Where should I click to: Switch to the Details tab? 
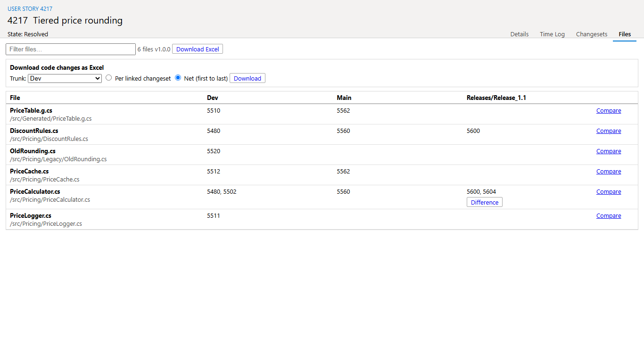(x=520, y=34)
